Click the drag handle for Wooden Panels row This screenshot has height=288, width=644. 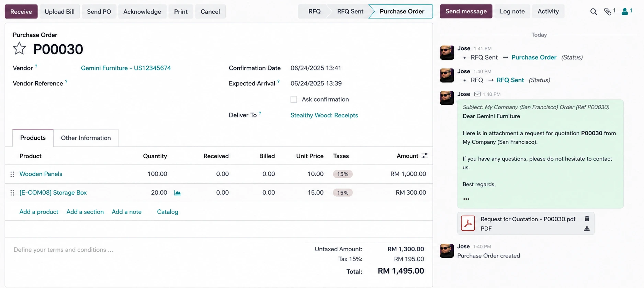pyautogui.click(x=12, y=174)
